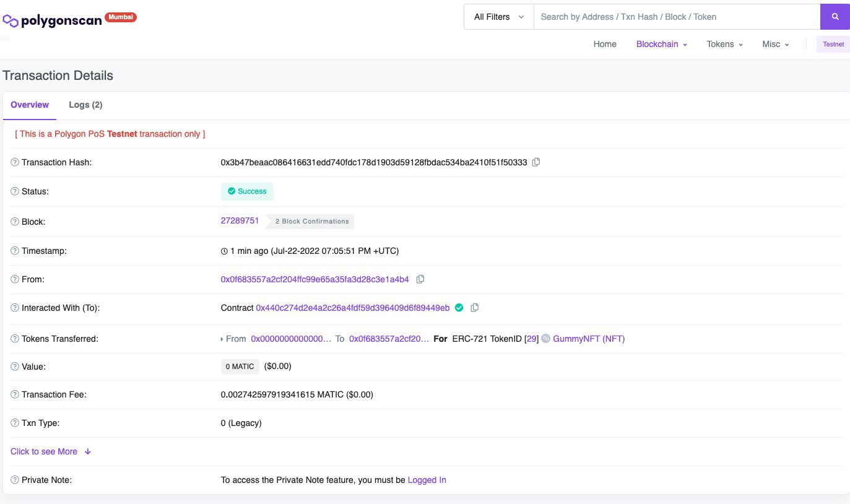Screen dimensions: 850x504
Task: Open the From address 0x0f683557a2cf204f link
Action: tap(315, 279)
